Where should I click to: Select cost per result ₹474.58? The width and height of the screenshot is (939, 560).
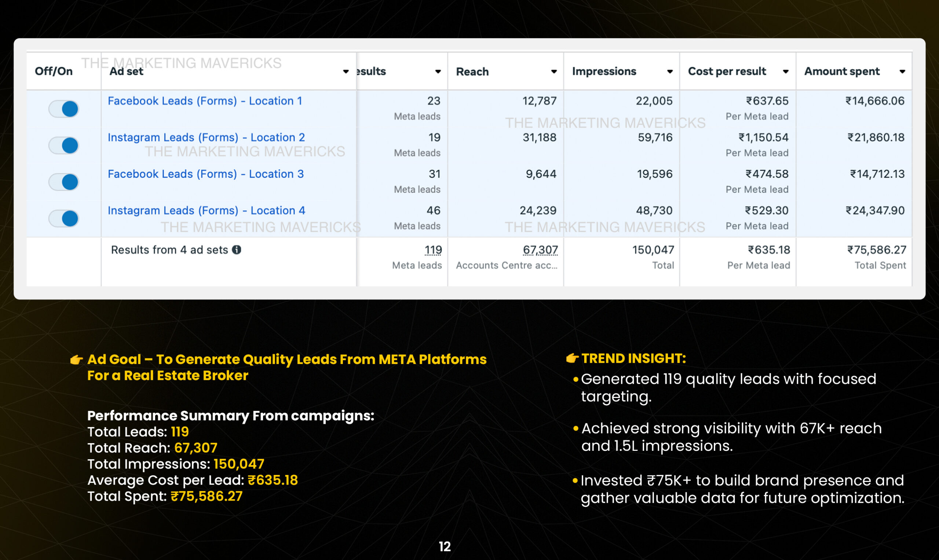(x=767, y=174)
